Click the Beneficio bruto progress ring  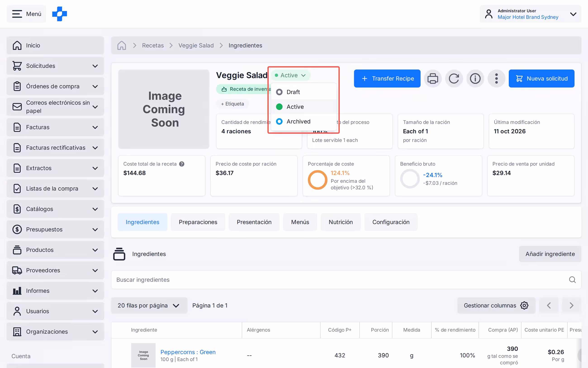410,179
